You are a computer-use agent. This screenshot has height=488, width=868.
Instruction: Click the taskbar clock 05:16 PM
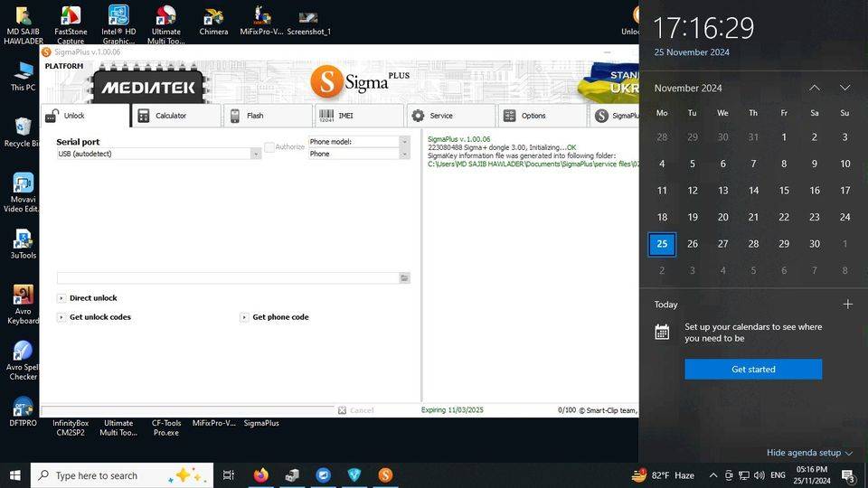[812, 475]
